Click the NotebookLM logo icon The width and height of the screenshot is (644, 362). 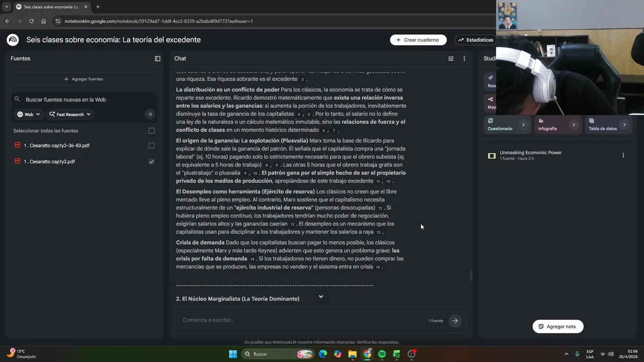tap(13, 40)
